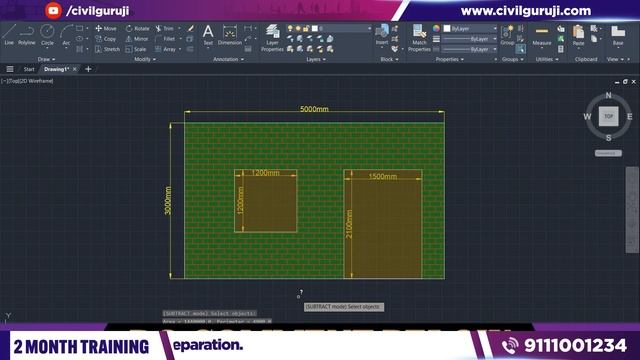Viewport: 640px width, 360px height.
Task: Click the Mirror tool
Action: click(137, 39)
